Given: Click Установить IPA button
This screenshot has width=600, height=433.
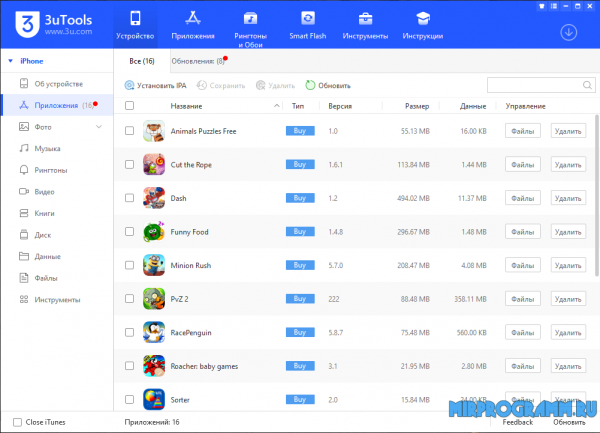Looking at the screenshot, I should click(x=155, y=85).
